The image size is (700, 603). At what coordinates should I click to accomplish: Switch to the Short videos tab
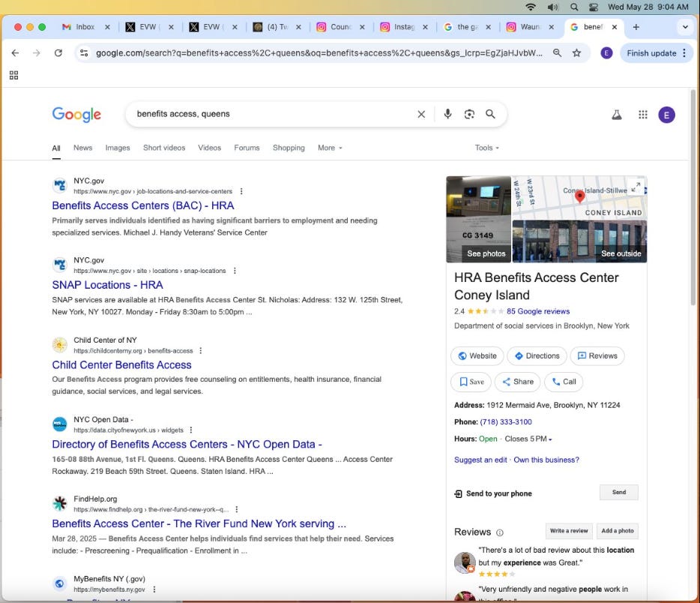pyautogui.click(x=164, y=148)
